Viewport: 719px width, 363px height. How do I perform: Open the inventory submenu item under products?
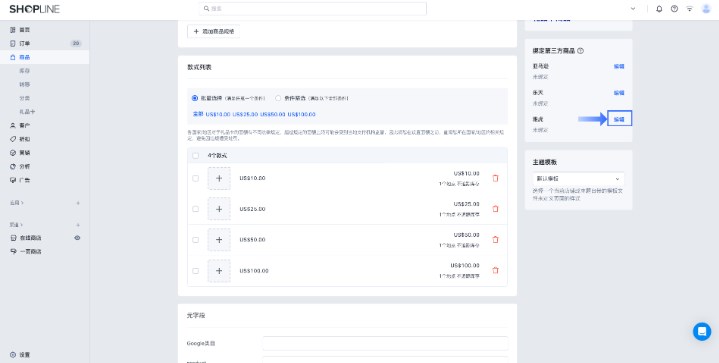tap(24, 71)
